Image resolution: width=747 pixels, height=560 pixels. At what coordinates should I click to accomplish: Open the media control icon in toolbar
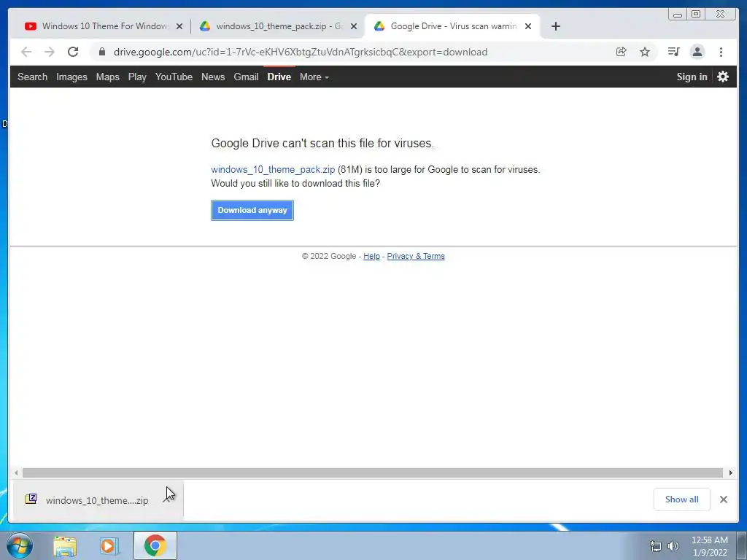(x=673, y=52)
